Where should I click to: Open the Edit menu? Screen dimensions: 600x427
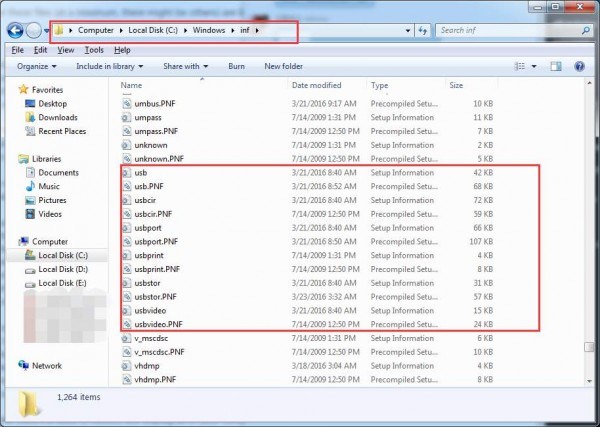40,50
